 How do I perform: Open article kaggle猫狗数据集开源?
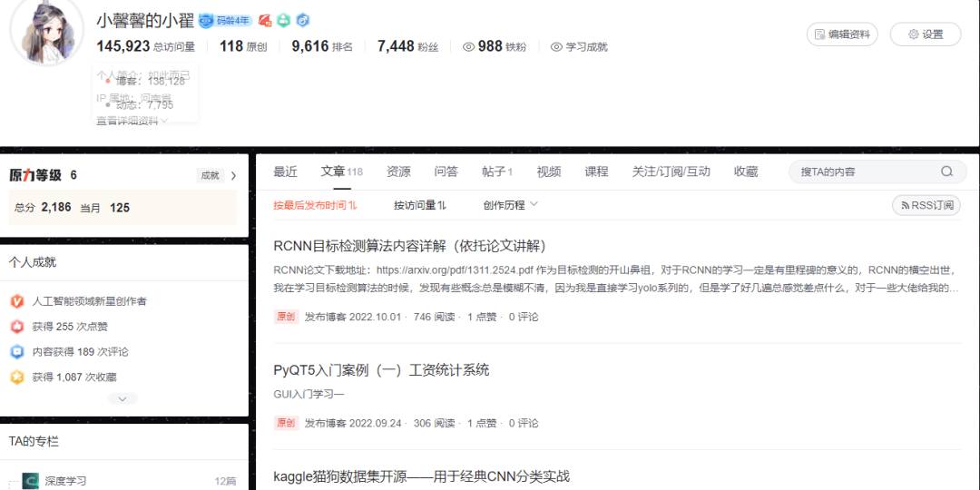coord(422,476)
